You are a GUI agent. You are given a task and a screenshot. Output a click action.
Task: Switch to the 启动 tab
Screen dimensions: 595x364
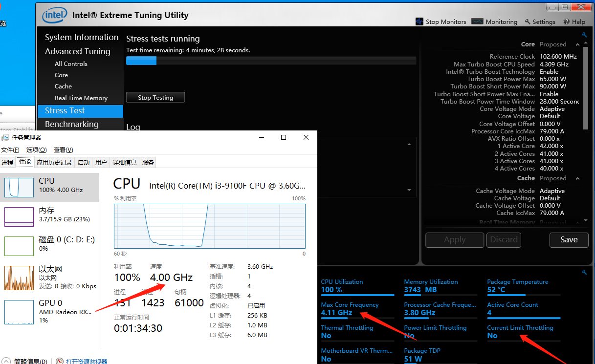pos(84,162)
